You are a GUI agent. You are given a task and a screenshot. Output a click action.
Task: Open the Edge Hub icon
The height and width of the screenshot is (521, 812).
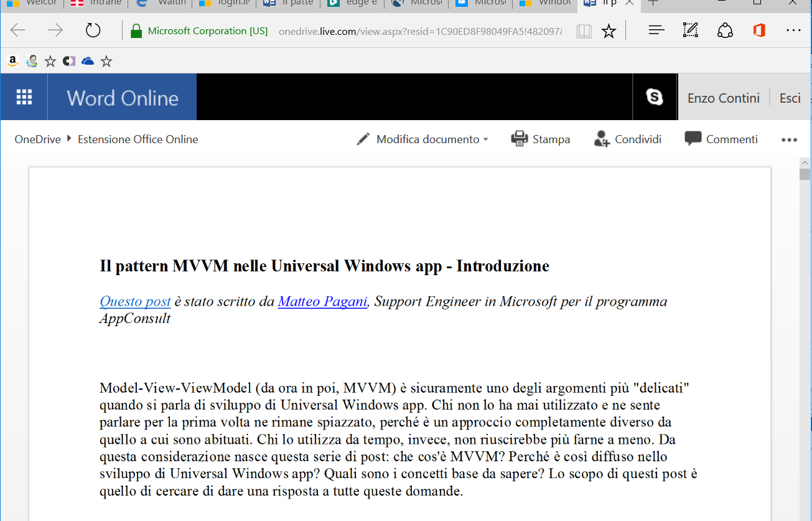(x=656, y=31)
